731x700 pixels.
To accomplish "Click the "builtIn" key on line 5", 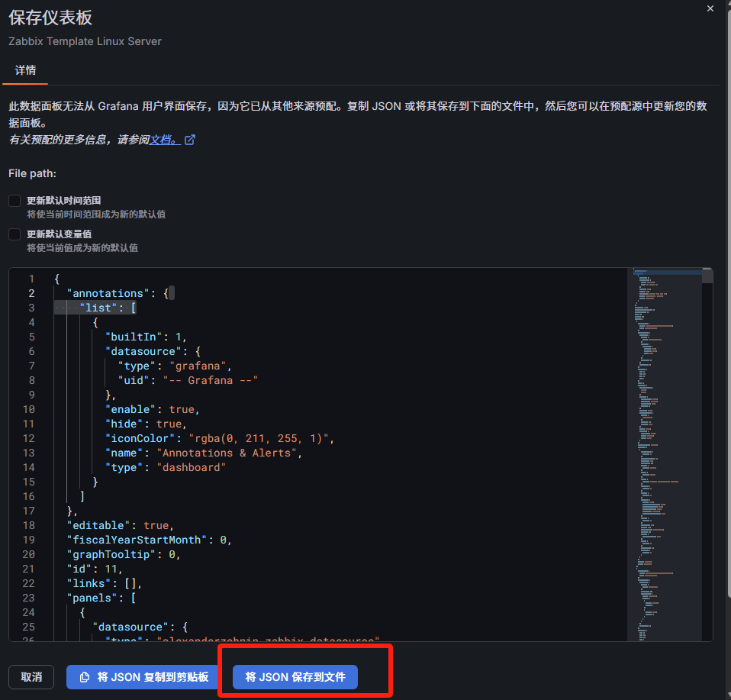I will pos(134,337).
